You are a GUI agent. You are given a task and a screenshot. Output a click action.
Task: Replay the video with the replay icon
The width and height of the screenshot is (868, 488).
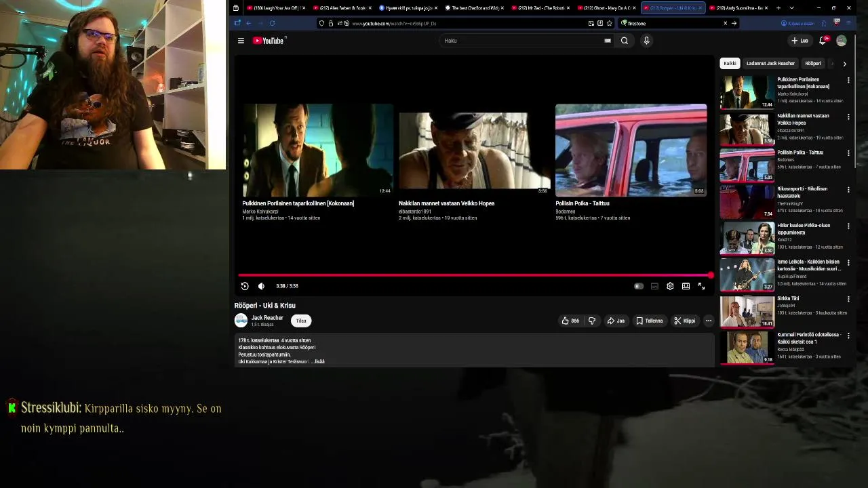[245, 286]
